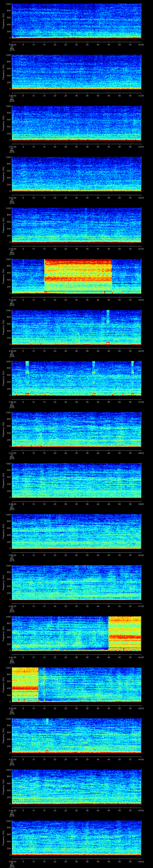Select the spectrogram spanning 3:31:00 to 3:32:00
Screen dimensions: 153x868
click(x=76, y=123)
